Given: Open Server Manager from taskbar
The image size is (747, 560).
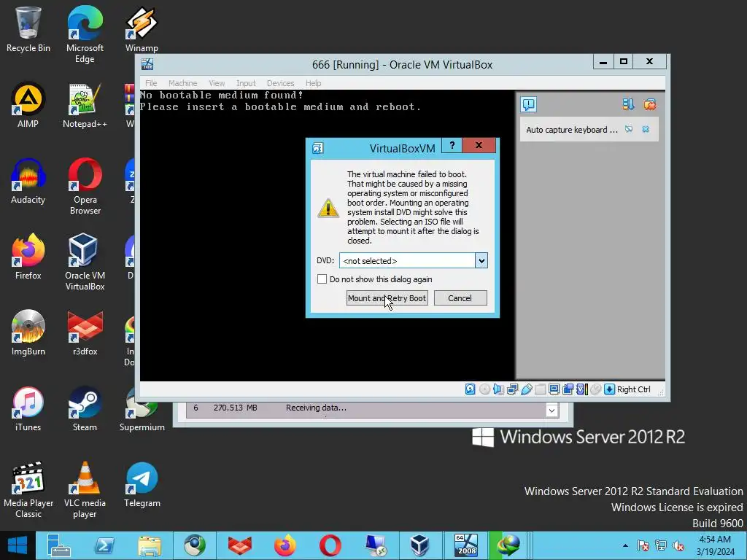Looking at the screenshot, I should (x=58, y=545).
